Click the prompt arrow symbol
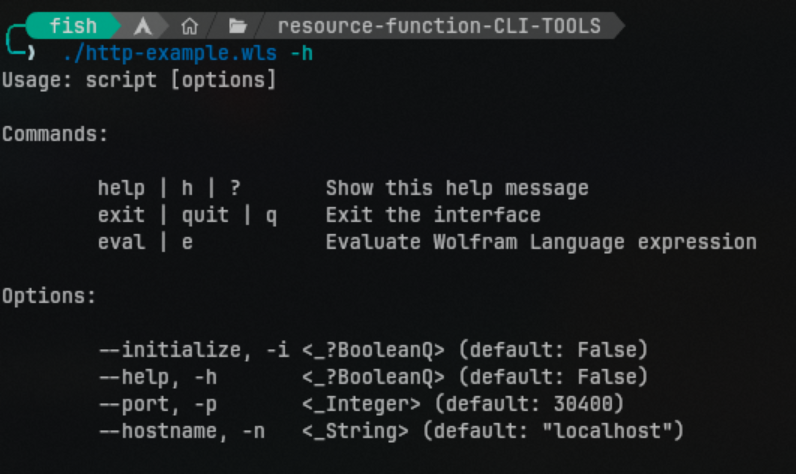The height and width of the screenshot is (474, 798). click(31, 52)
